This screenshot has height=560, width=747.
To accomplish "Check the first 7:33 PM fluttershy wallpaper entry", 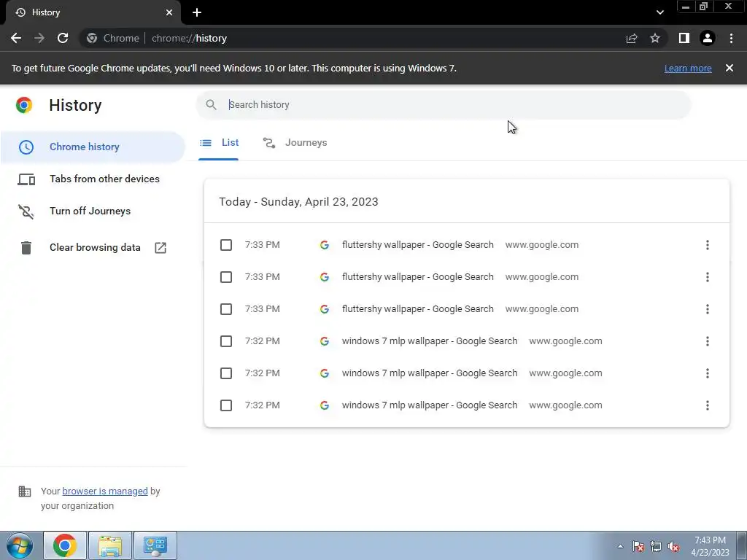I will 226,245.
